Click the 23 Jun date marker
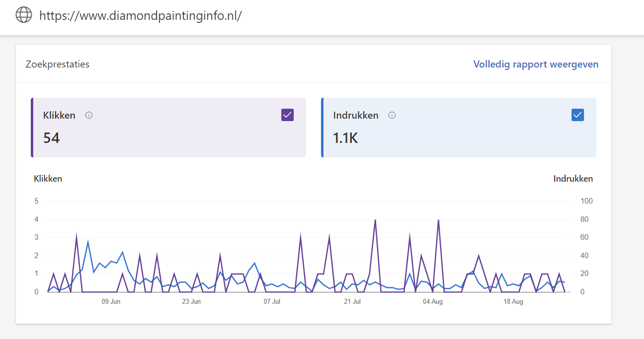Viewport: 644px width, 339px height. pyautogui.click(x=192, y=301)
